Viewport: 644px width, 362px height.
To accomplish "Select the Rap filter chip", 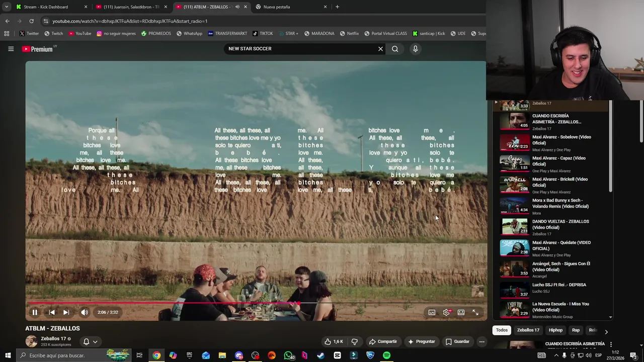I will point(576,330).
